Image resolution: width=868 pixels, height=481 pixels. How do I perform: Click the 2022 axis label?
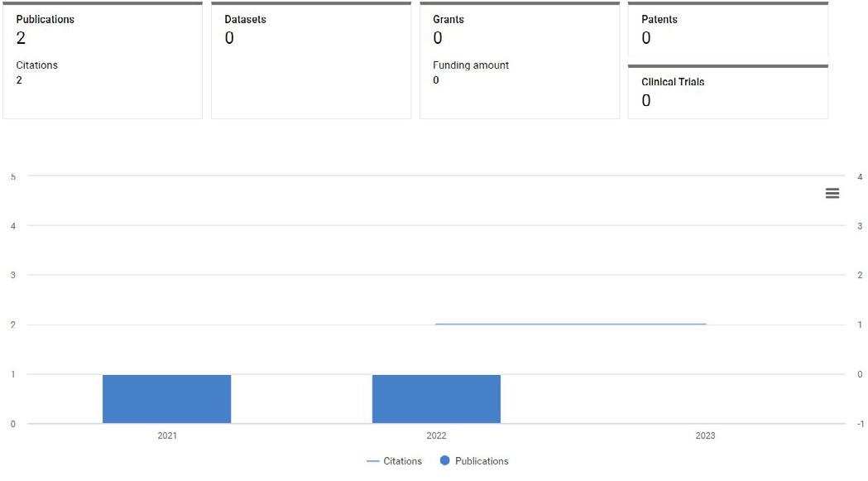(x=436, y=435)
